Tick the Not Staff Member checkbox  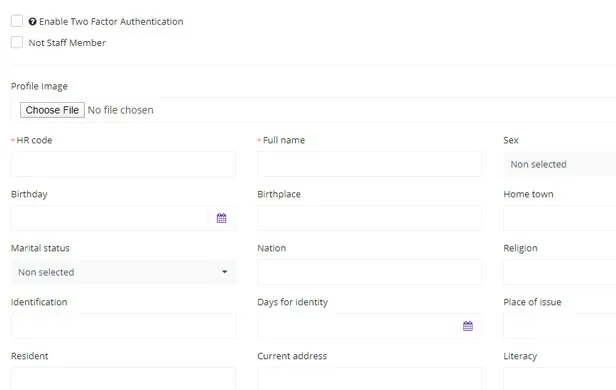(17, 42)
